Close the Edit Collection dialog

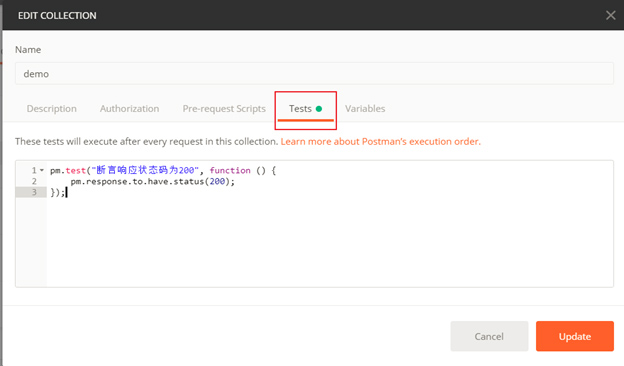tap(610, 16)
